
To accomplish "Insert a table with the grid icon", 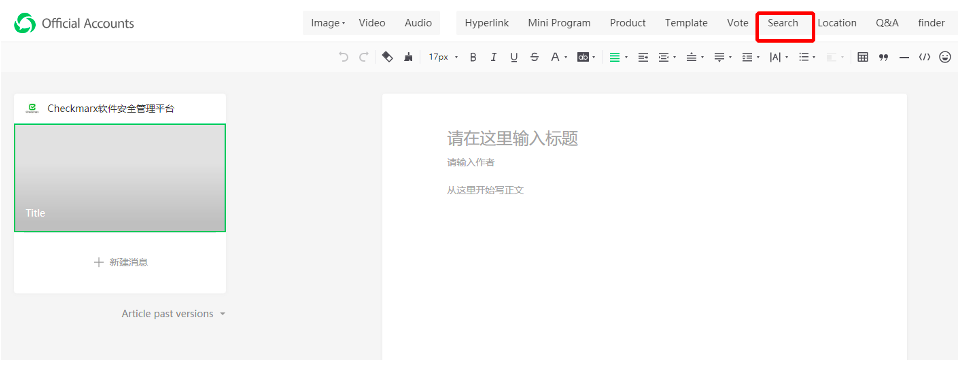I will [x=862, y=57].
